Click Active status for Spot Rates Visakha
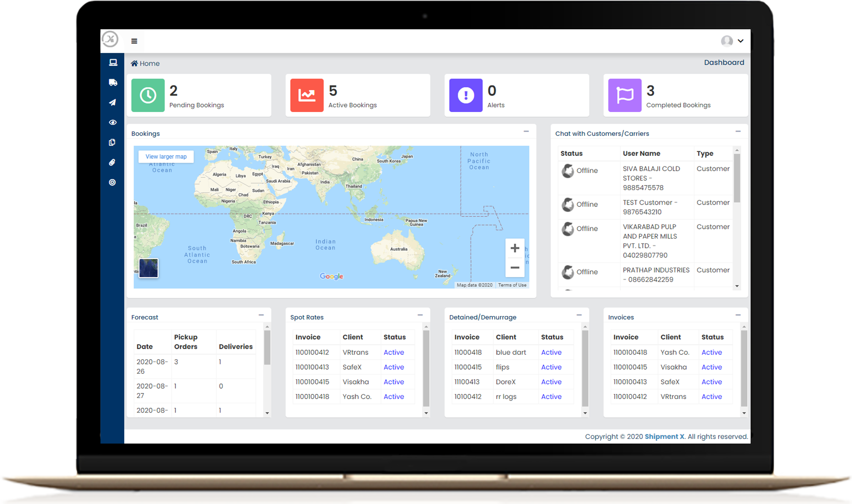This screenshot has width=852, height=504. pyautogui.click(x=394, y=382)
